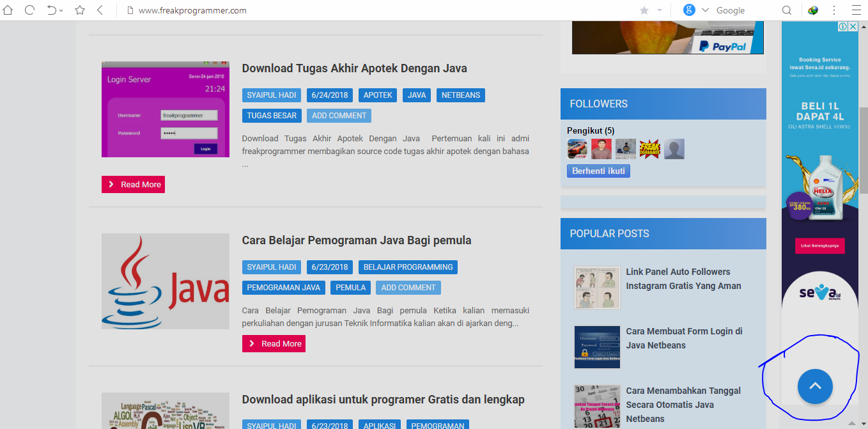Image resolution: width=868 pixels, height=429 pixels.
Task: Open post Download Tugas Akhir Apotek Dengan Java
Action: tap(354, 68)
